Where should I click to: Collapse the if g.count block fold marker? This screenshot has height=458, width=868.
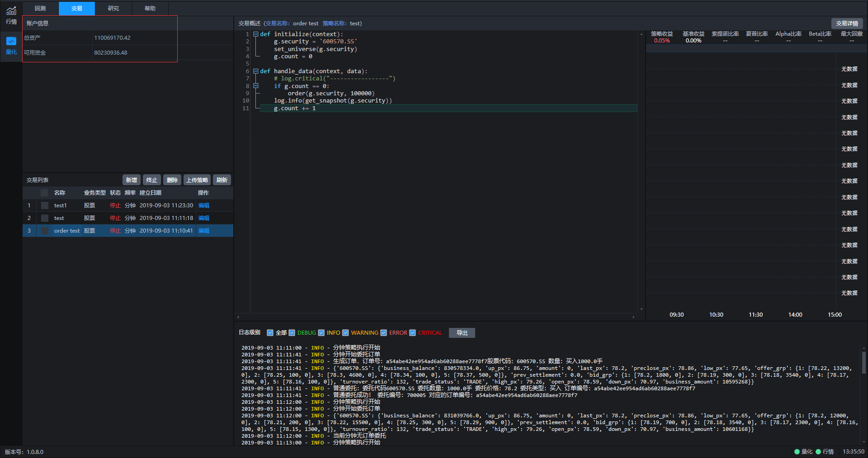pyautogui.click(x=256, y=86)
